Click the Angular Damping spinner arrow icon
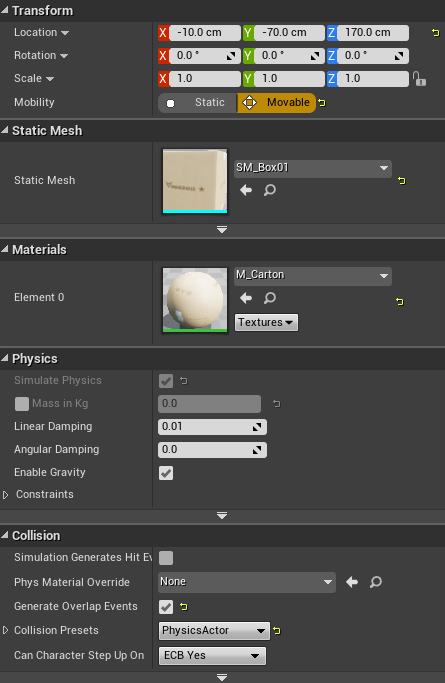The image size is (445, 683). [257, 450]
